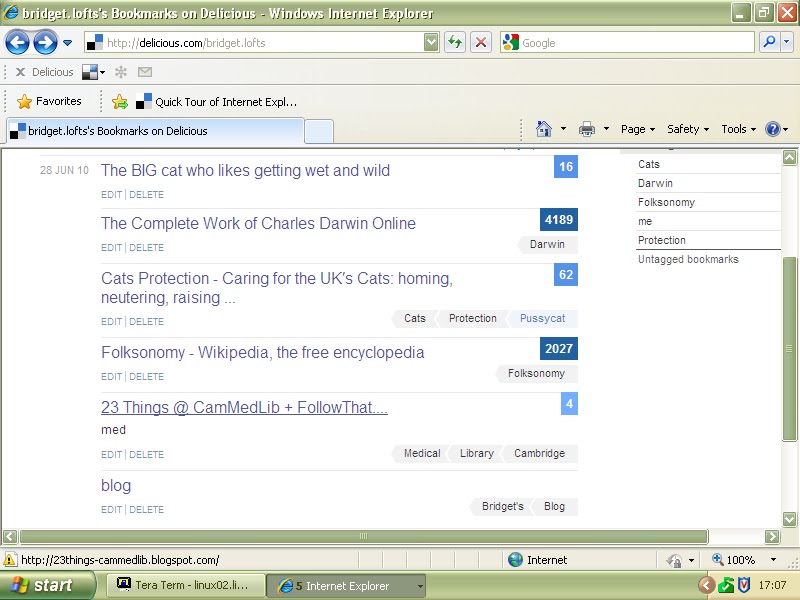Click the 62 saves count badge
Image resolution: width=800 pixels, height=600 pixels.
click(x=566, y=275)
